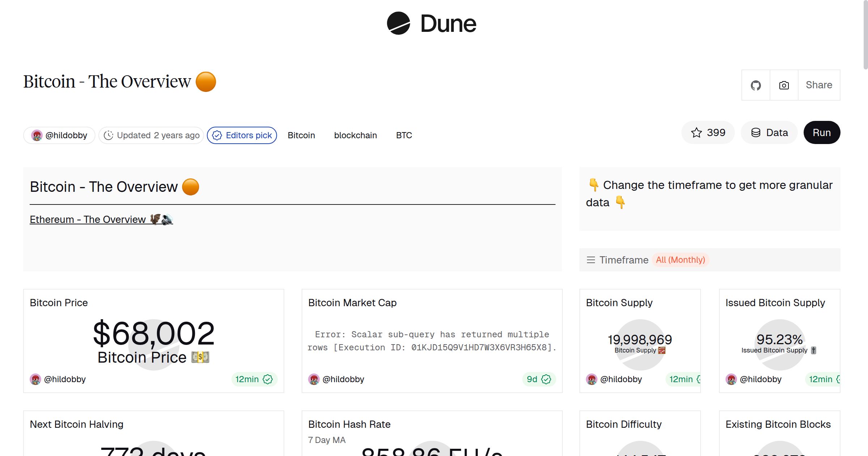
Task: Click the Run button
Action: [x=822, y=132]
